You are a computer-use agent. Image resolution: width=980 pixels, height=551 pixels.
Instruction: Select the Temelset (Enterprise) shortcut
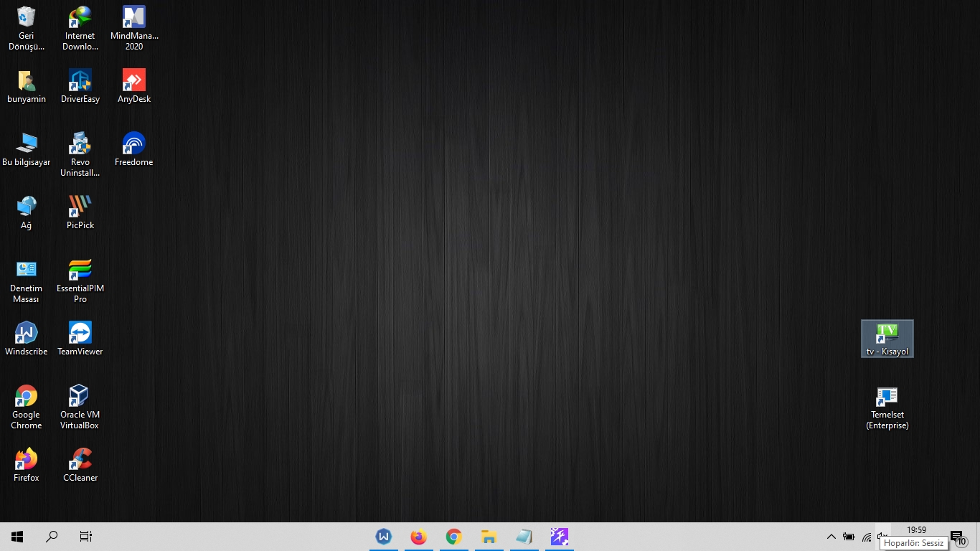(x=887, y=407)
